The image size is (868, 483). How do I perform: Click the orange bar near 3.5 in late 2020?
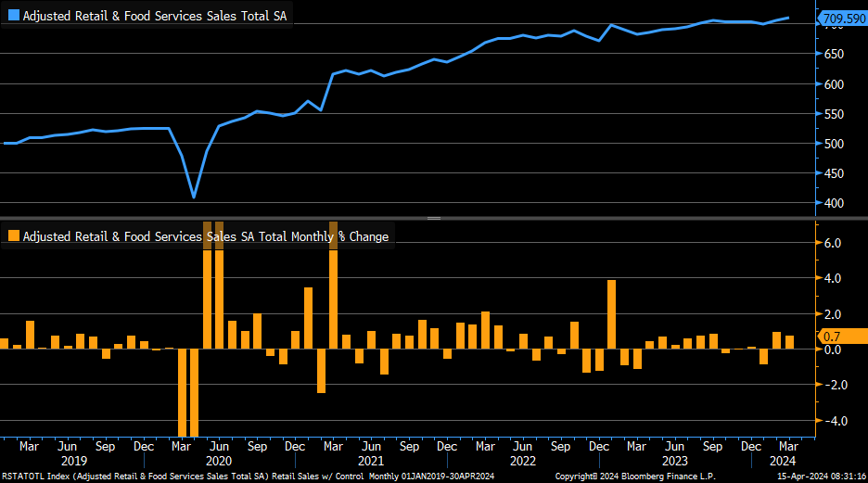[308, 318]
